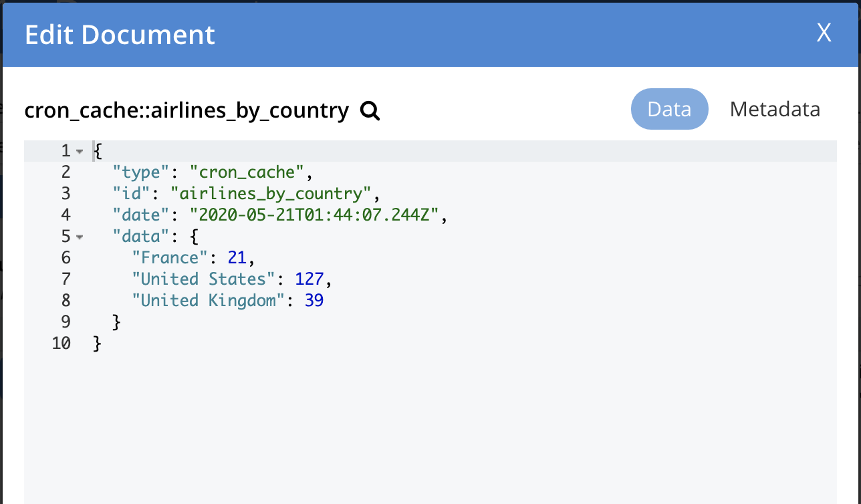
Task: Collapse the root object fold arrow
Action: [80, 152]
